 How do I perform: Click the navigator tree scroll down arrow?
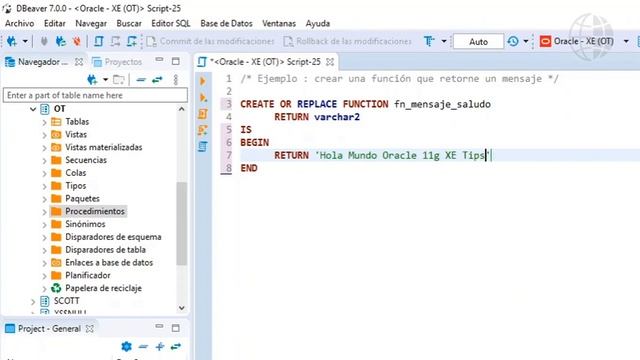click(182, 308)
